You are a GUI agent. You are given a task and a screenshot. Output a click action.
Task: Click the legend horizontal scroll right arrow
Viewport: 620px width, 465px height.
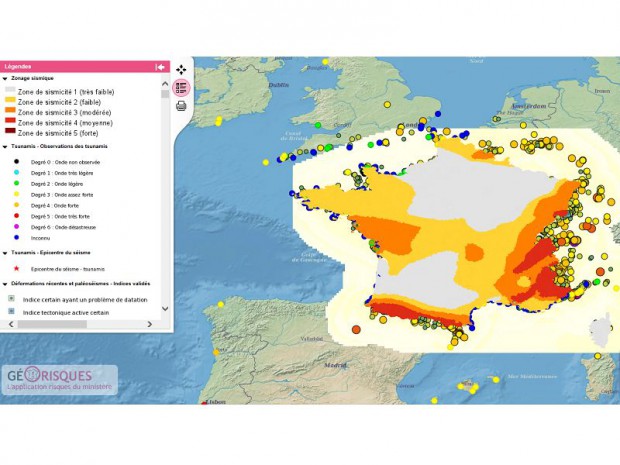tap(149, 324)
